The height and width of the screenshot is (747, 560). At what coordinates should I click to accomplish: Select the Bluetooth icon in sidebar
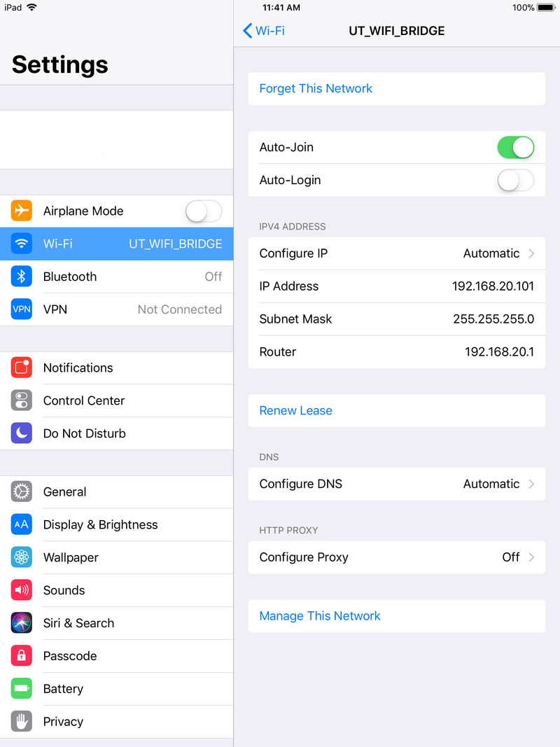click(21, 277)
